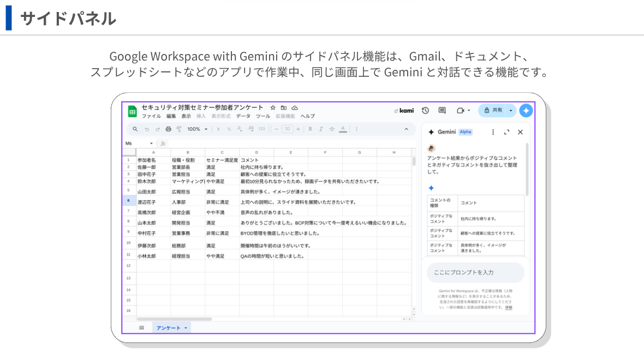The width and height of the screenshot is (644, 361).
Task: Open the ツール menu
Action: point(263,117)
